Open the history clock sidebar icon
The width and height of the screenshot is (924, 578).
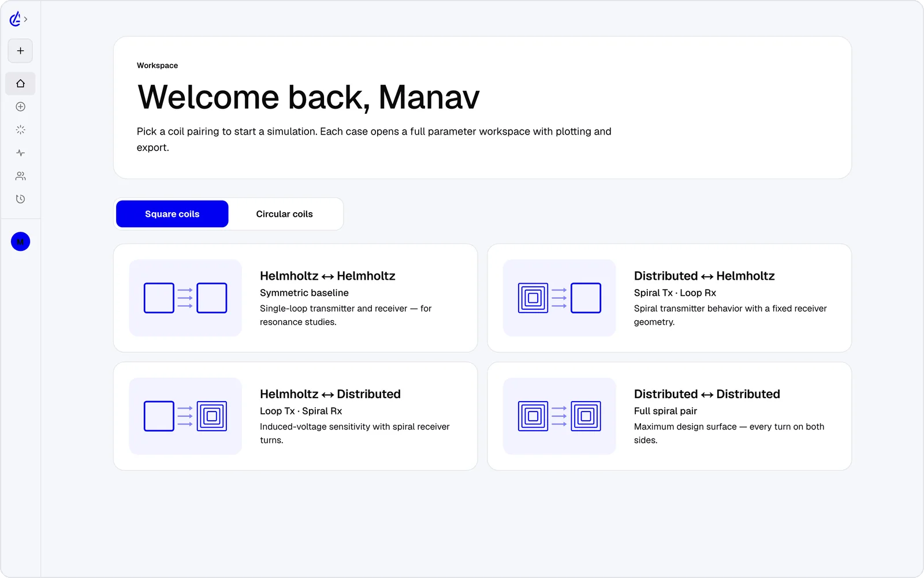click(20, 199)
